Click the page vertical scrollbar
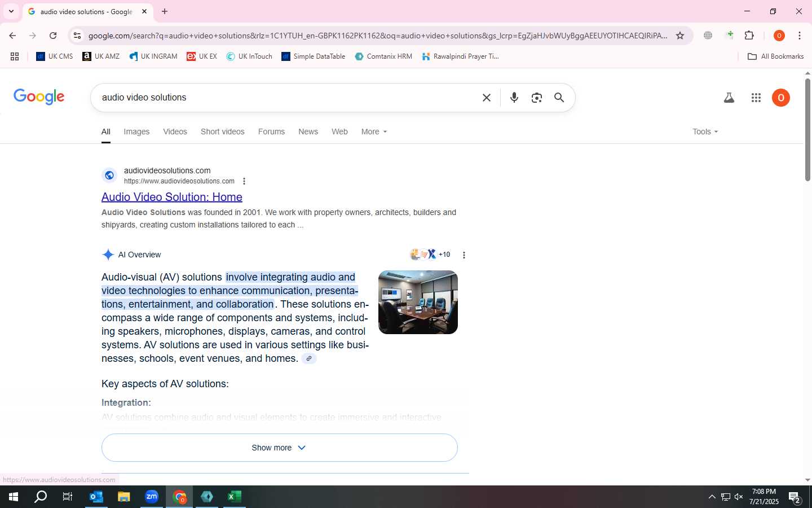Image resolution: width=812 pixels, height=508 pixels. click(x=807, y=131)
